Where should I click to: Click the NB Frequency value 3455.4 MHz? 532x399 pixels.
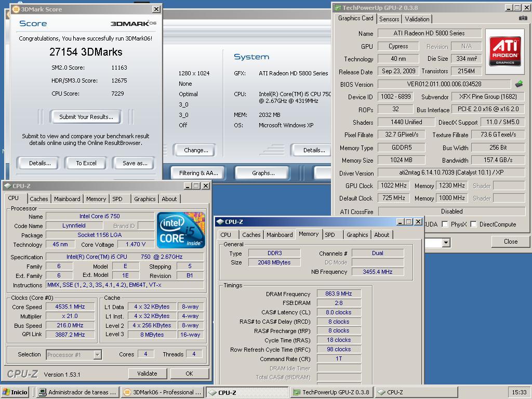377,272
